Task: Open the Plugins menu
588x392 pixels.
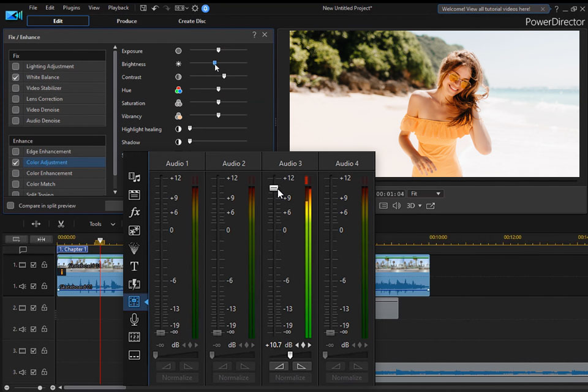Action: (71, 7)
